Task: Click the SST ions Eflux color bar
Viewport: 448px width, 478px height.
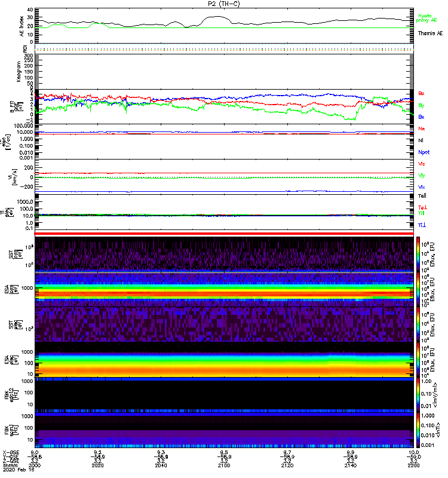Action: [x=418, y=253]
